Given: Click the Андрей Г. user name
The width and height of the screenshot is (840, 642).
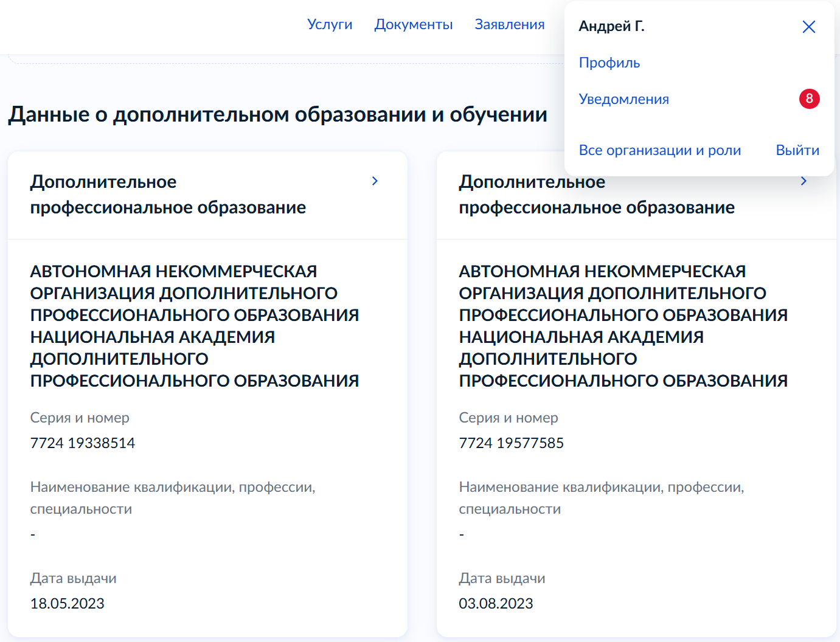Looking at the screenshot, I should click(611, 26).
